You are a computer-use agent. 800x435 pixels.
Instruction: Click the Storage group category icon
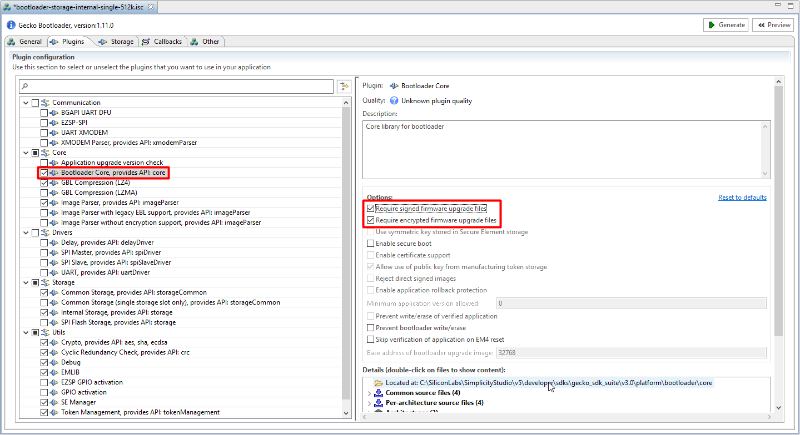coord(45,283)
